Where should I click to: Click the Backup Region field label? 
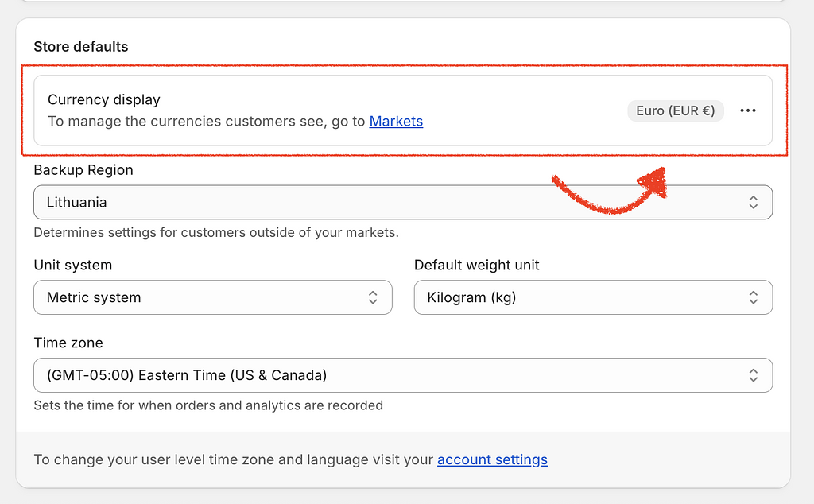[83, 170]
